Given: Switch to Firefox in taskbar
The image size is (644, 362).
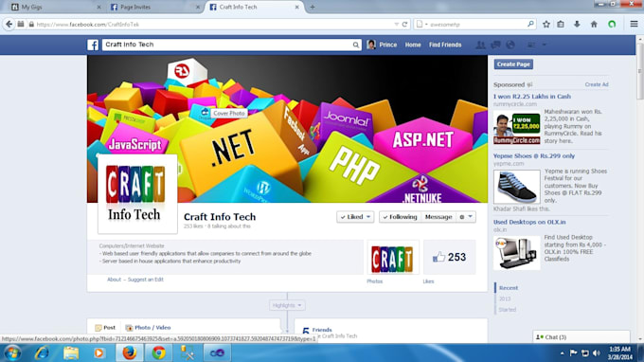Looking at the screenshot, I should 130,353.
